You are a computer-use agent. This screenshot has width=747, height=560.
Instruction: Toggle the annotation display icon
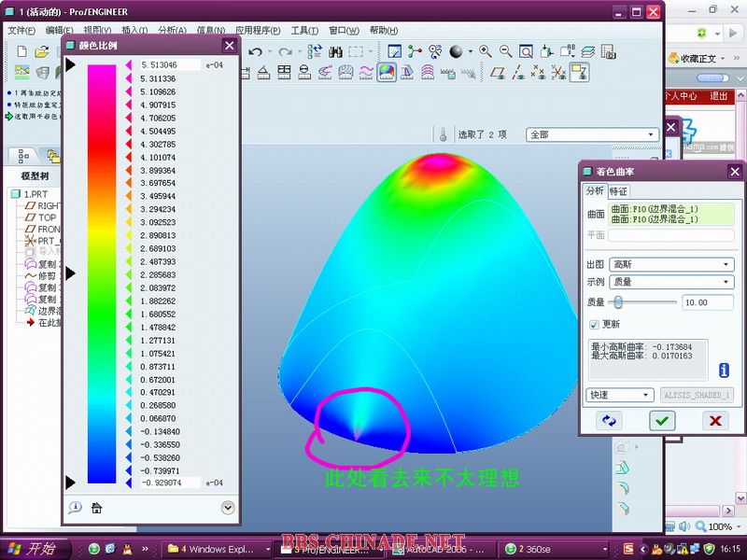coord(579,73)
